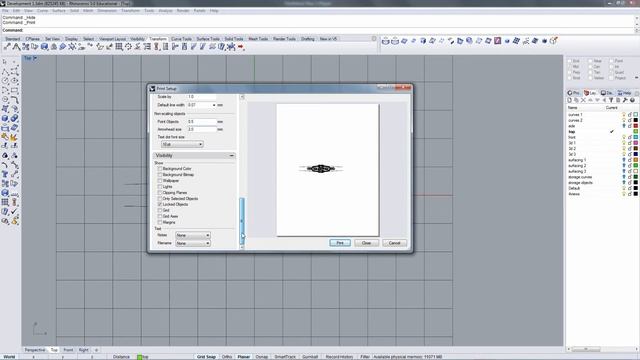
Task: Toggle visibility bulb of curves 1 layer
Action: coord(624,115)
